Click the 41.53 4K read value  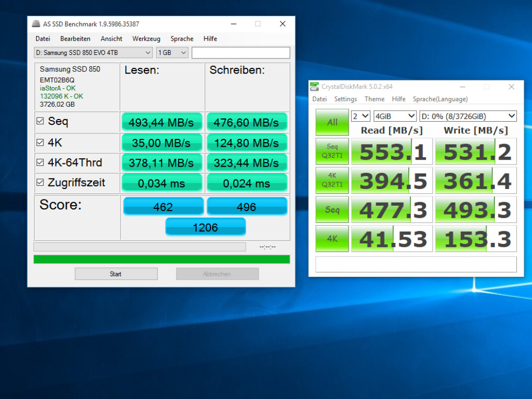pyautogui.click(x=392, y=239)
